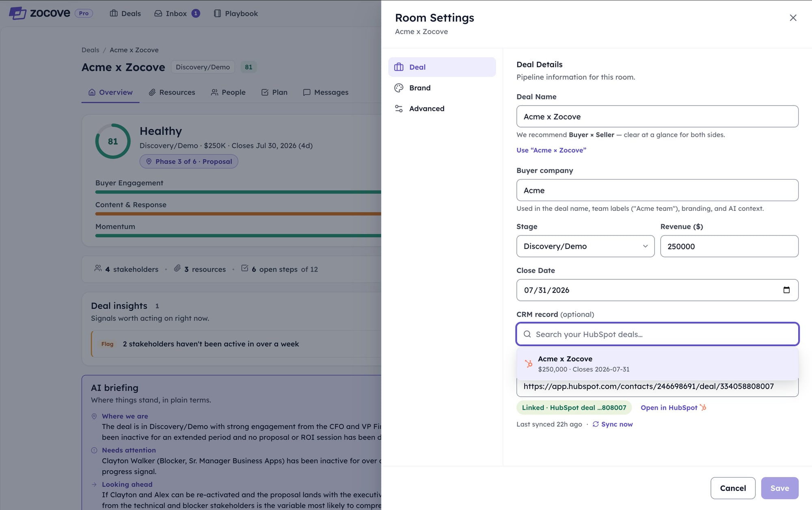The image size is (812, 510).
Task: Click the Stage dropdown chevron
Action: pyautogui.click(x=645, y=246)
